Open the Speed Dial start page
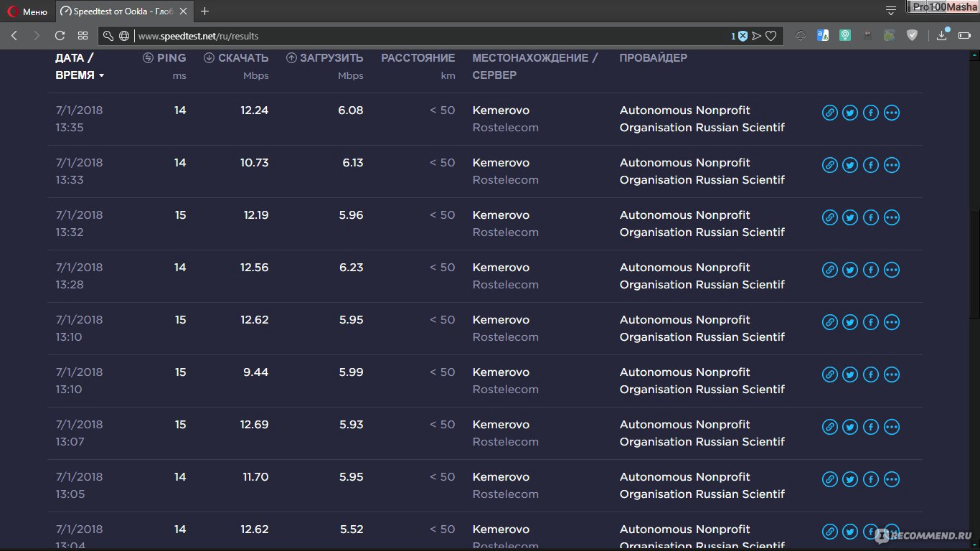Screen dimensions: 980x551 [83, 36]
